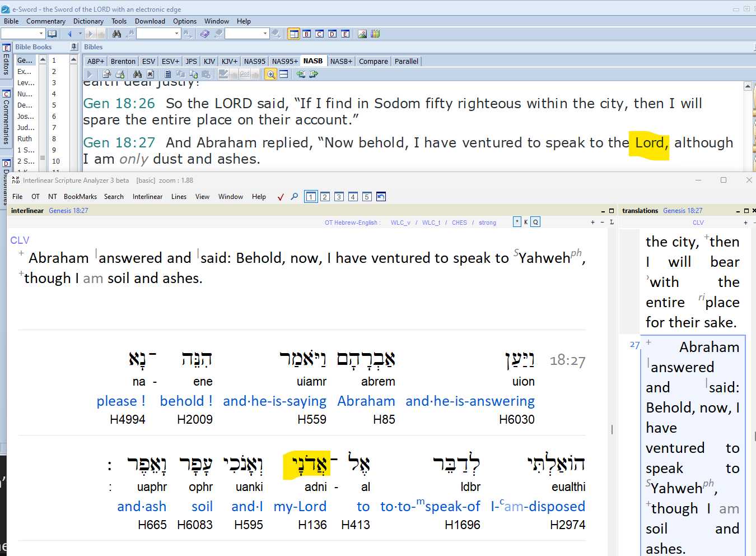
Task: Click the up arrow of the Bible text scrollbar
Action: click(748, 86)
